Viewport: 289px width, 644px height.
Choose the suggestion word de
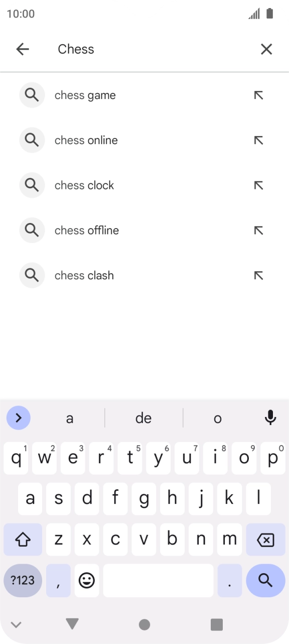point(143,417)
